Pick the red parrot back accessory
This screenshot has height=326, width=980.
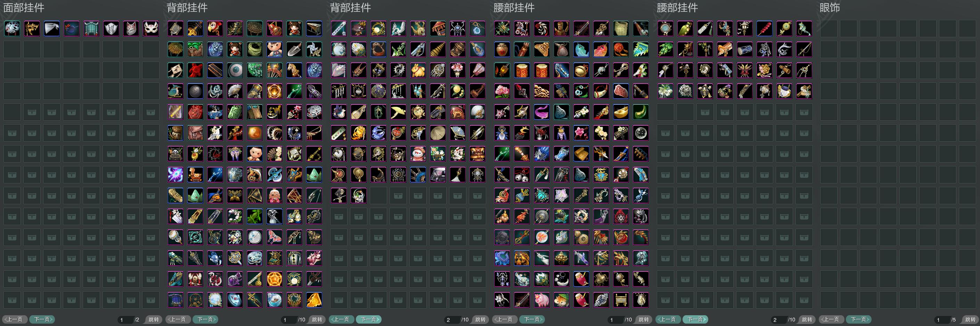tap(215, 29)
